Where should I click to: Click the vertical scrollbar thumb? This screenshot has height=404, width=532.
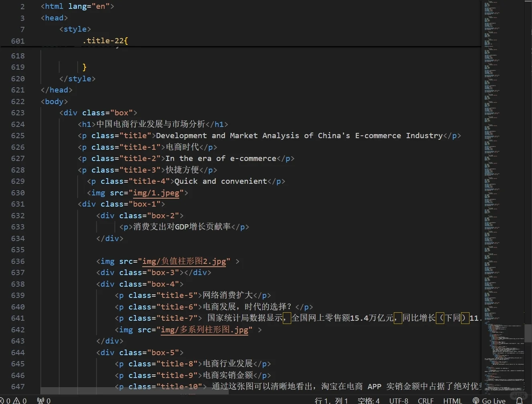528,333
